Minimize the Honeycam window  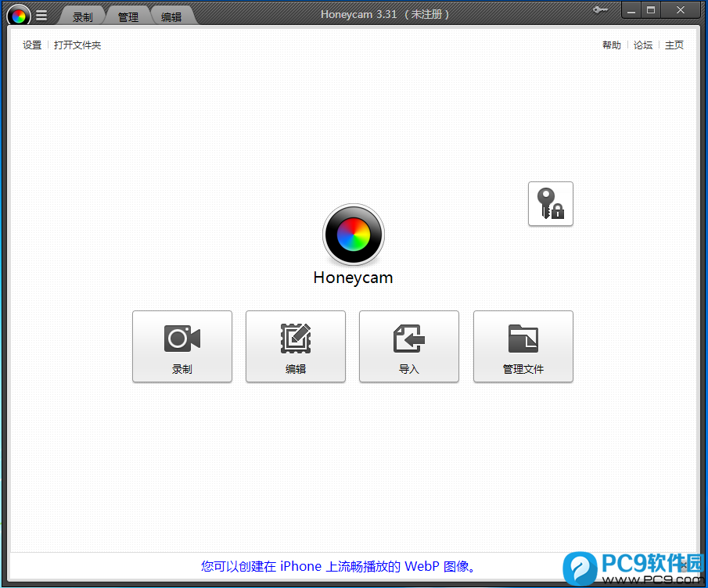click(x=631, y=10)
